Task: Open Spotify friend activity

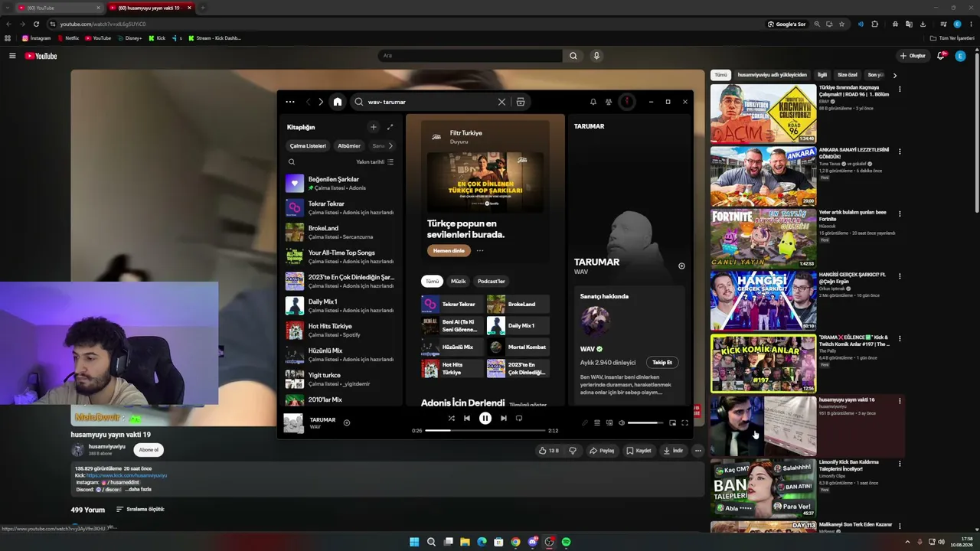Action: coord(609,102)
